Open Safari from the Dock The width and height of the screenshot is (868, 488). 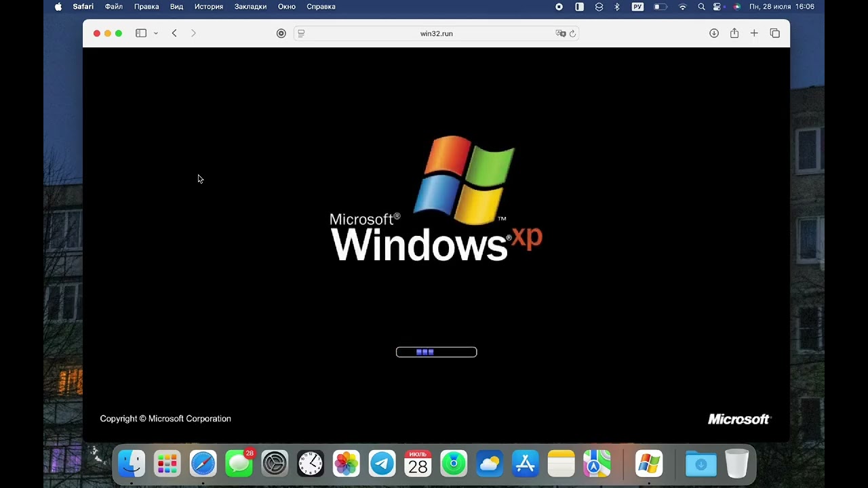[x=203, y=464]
